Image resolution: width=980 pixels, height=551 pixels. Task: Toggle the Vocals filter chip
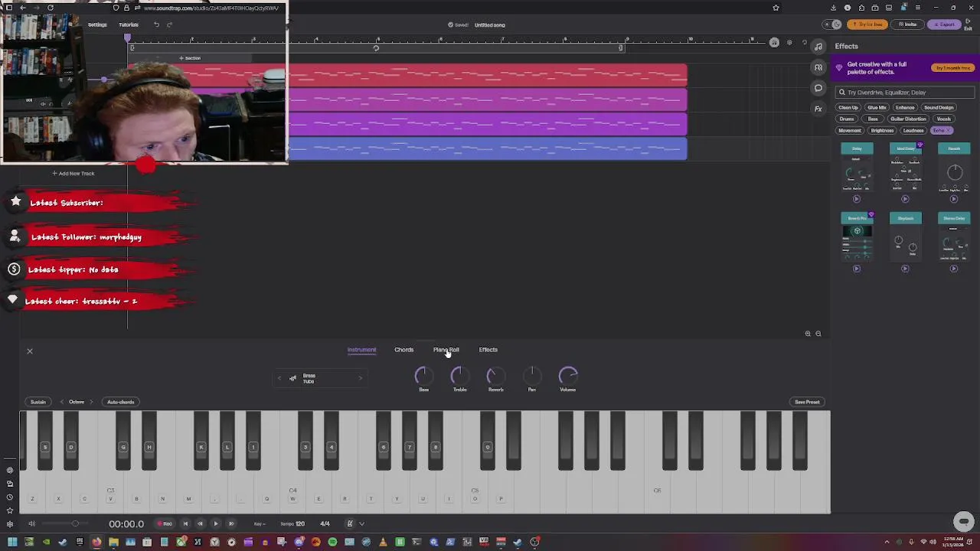[944, 119]
